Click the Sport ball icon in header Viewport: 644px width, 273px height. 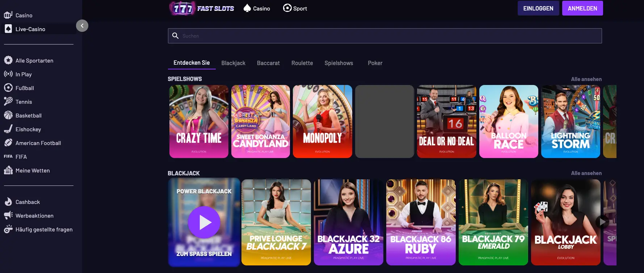pos(287,8)
